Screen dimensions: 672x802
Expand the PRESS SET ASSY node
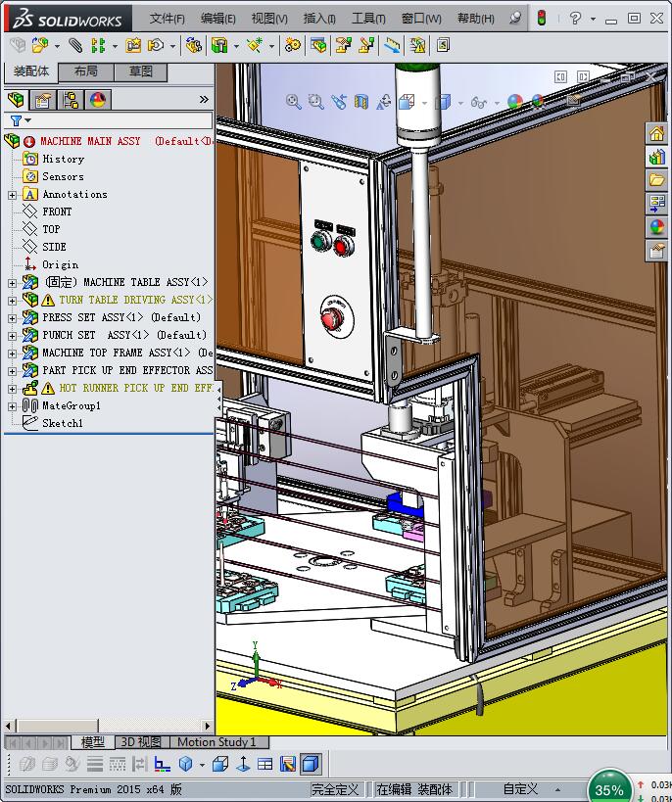pyautogui.click(x=13, y=318)
